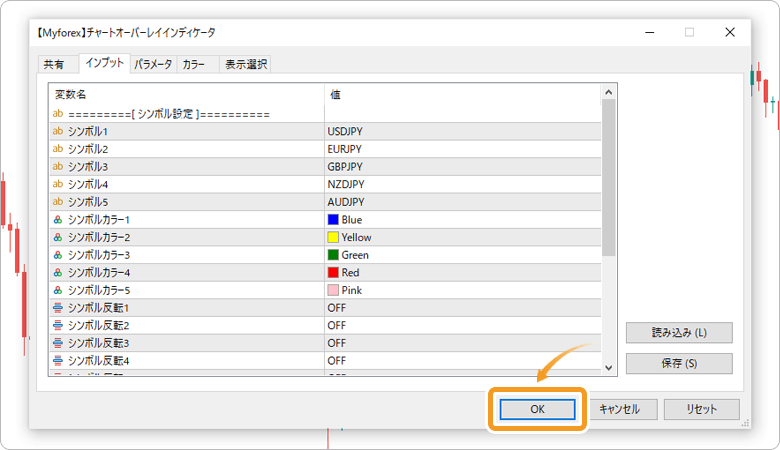Viewport: 780px width, 450px height.
Task: Click the enum icon beside シンボル反転4
Action: click(x=58, y=360)
